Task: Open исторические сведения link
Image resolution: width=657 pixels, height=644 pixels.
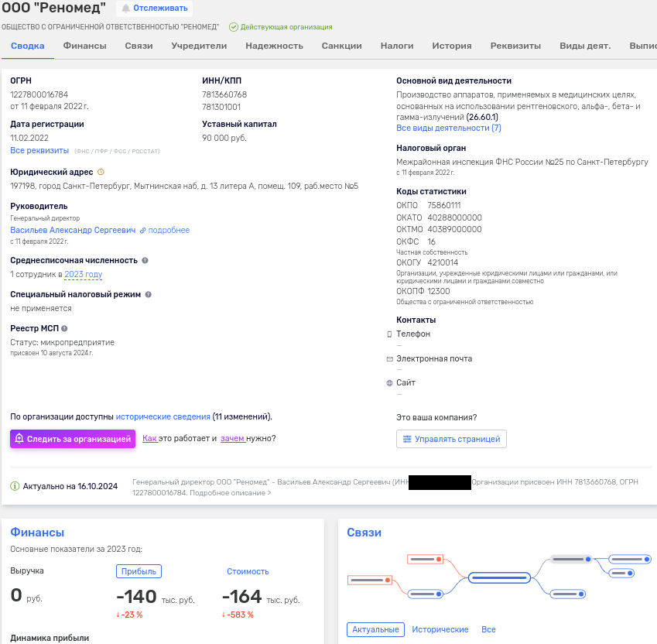Action: pos(163,416)
